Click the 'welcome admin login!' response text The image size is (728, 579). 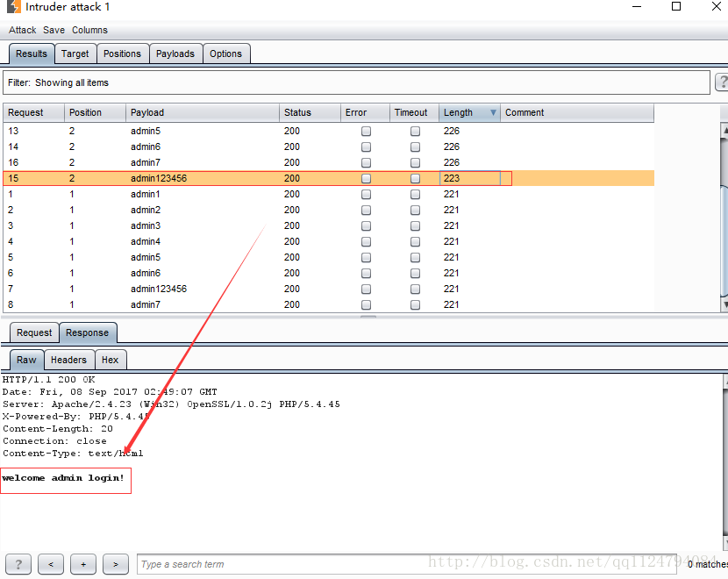coord(63,478)
